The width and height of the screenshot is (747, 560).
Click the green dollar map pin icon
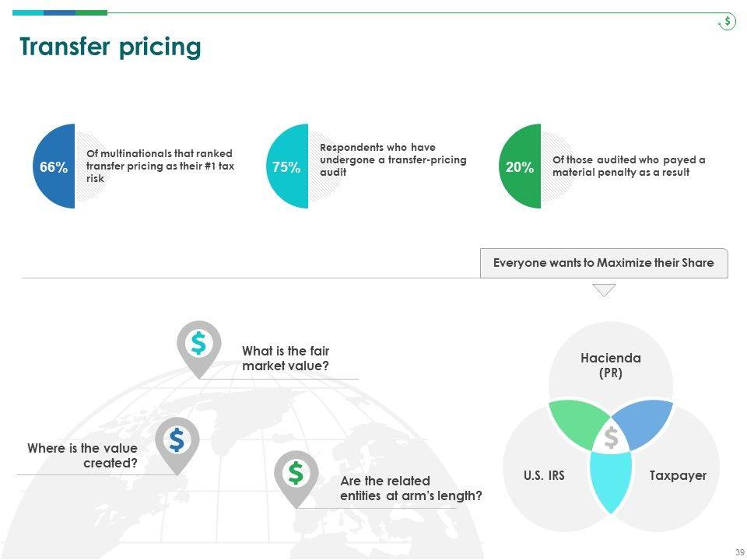198,344
